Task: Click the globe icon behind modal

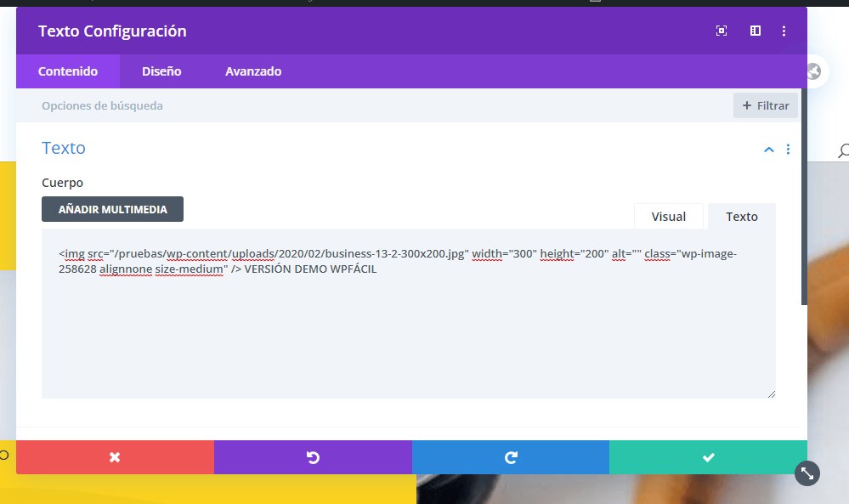Action: point(814,71)
